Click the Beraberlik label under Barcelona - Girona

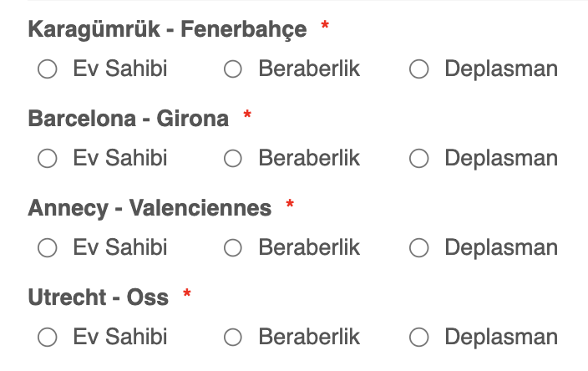point(309,158)
